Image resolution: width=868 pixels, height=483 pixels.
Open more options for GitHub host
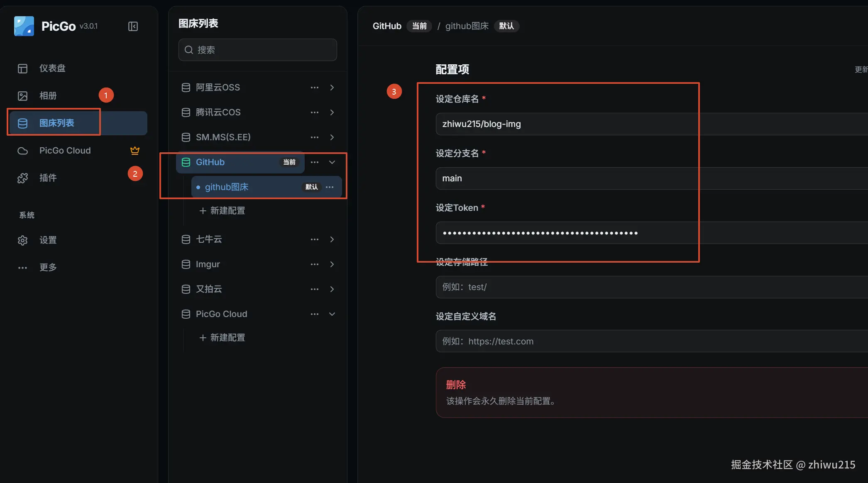(x=315, y=162)
